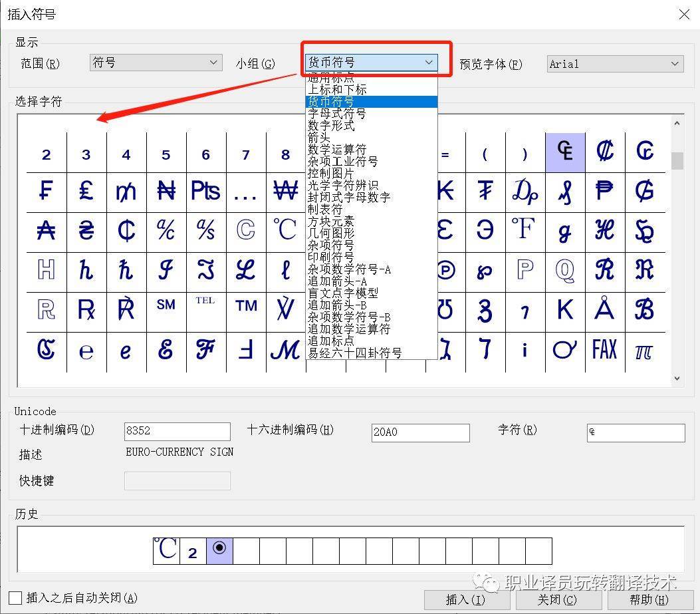Select the TEL symbol in the grid
This screenshot has height=614, width=700.
[x=206, y=305]
